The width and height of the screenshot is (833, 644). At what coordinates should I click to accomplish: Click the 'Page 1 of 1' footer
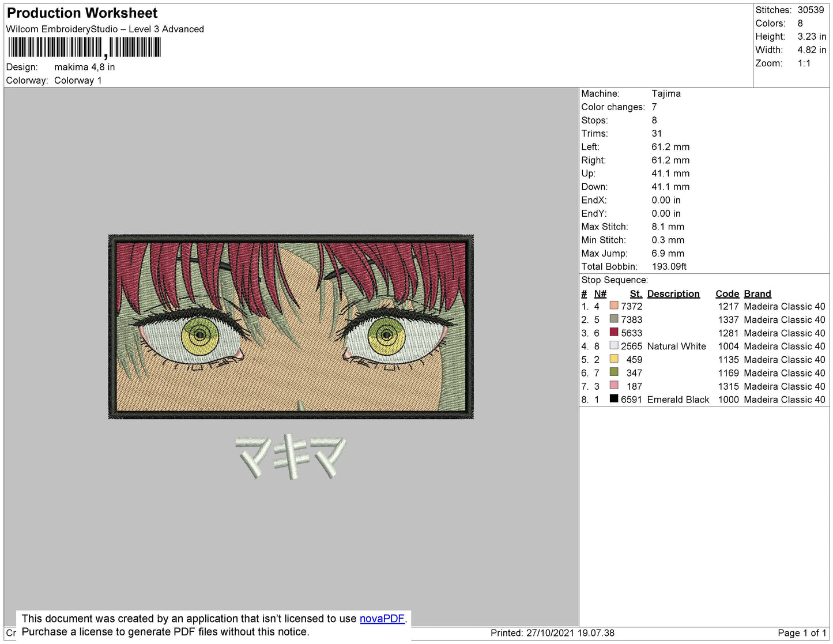click(802, 632)
